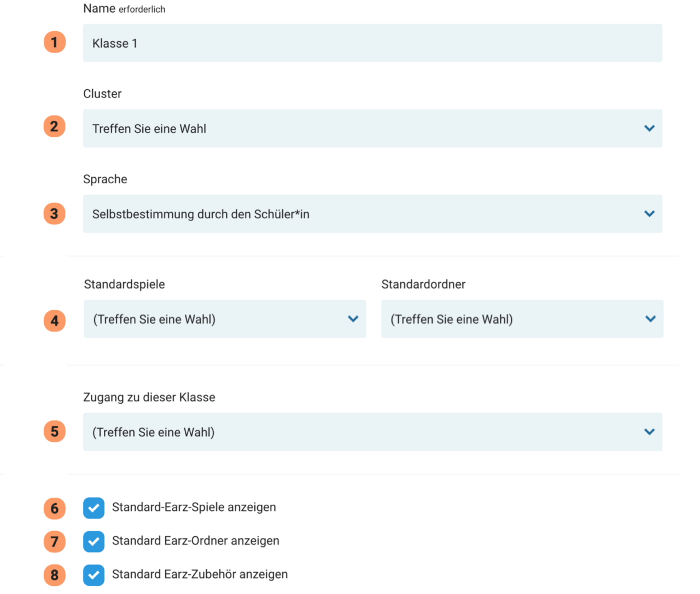
Task: Expand the Standardspiele dropdown
Action: [224, 319]
